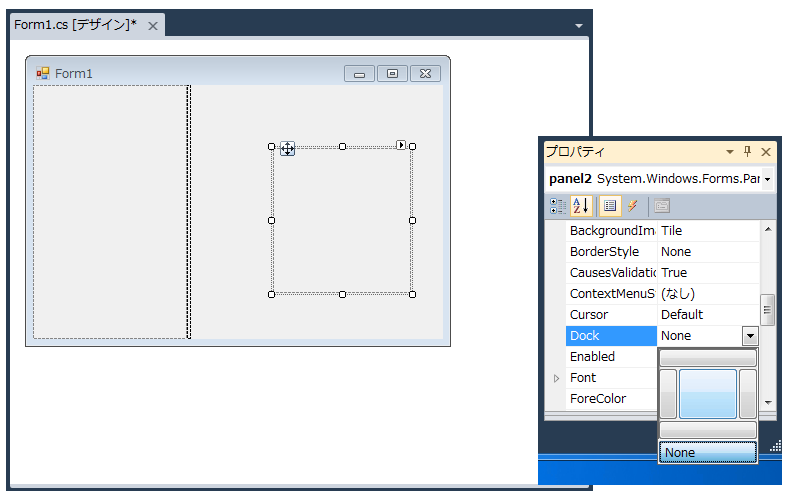Click the Properties grid scroll down arrow
The height and width of the screenshot is (500, 800).
click(x=768, y=403)
